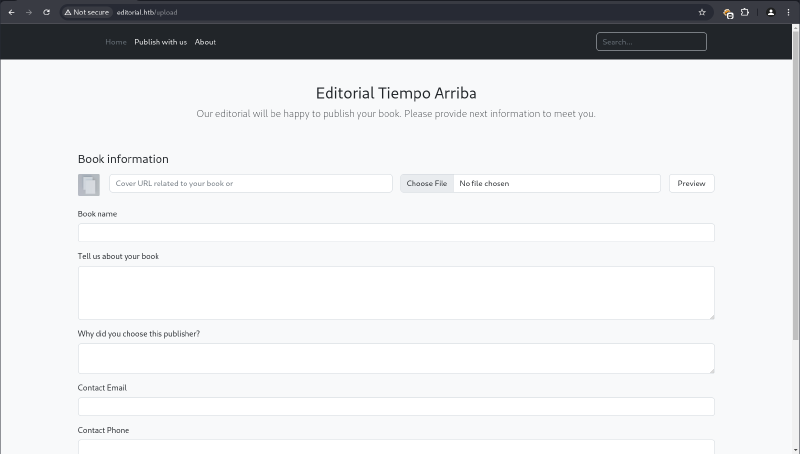Image resolution: width=800 pixels, height=454 pixels.
Task: Click the browser forward arrow
Action: pos(28,12)
